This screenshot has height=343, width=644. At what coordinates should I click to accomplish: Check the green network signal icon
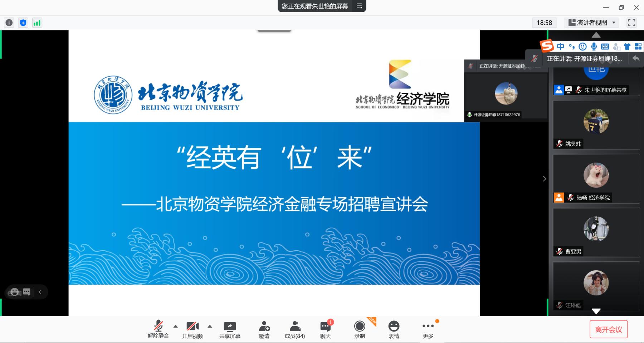37,23
